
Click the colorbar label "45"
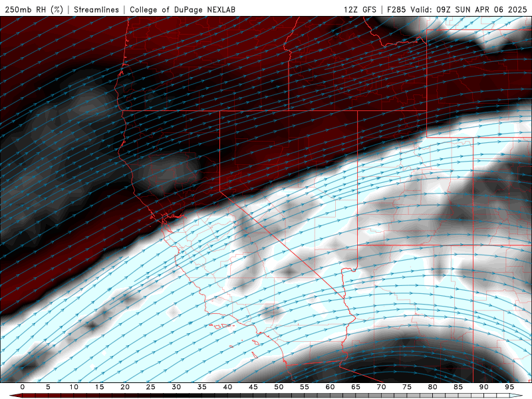[253, 387]
